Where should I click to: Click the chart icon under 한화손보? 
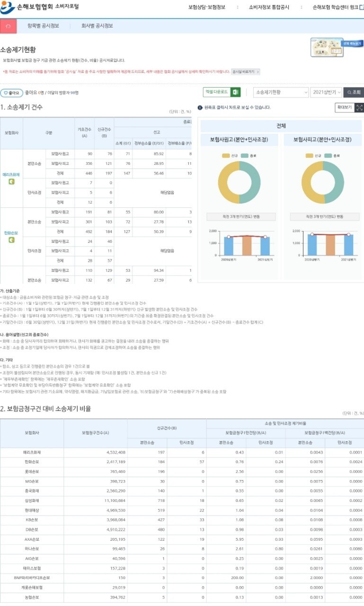click(x=11, y=240)
